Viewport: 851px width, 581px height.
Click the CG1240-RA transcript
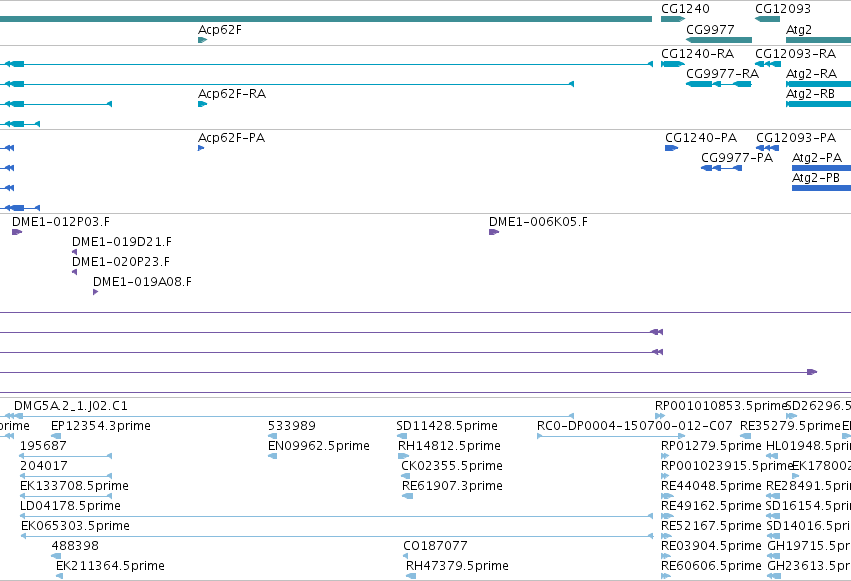point(672,64)
